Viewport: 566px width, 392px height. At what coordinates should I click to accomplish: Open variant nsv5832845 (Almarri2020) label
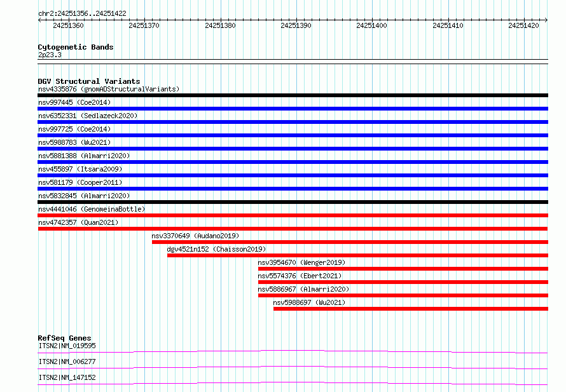pyautogui.click(x=84, y=196)
